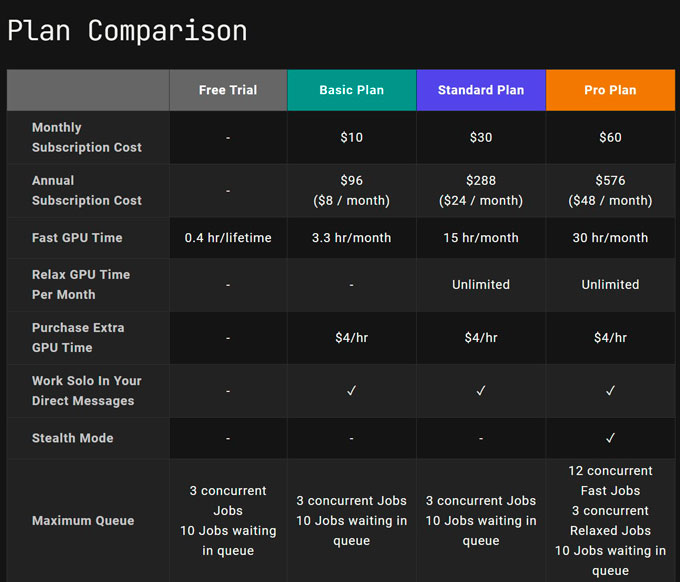Click the 0.4 hr/lifetime cell

228,238
